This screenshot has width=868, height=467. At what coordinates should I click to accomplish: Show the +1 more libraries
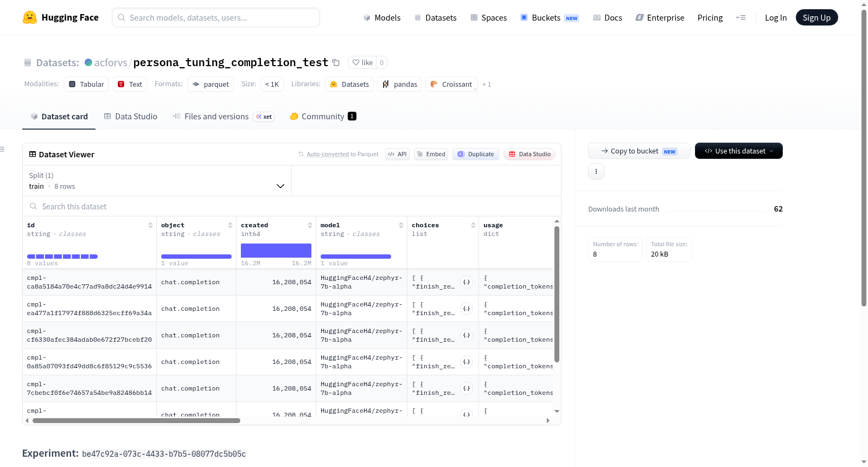[487, 85]
